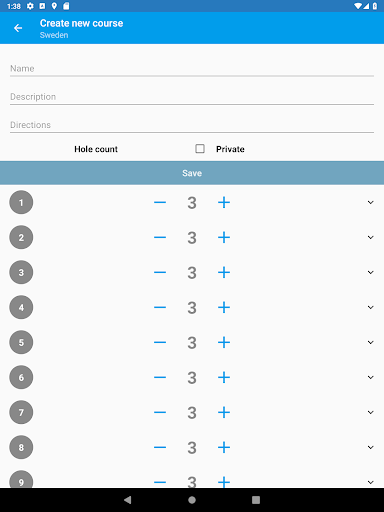Tap minus icon on hole 4

click(160, 307)
